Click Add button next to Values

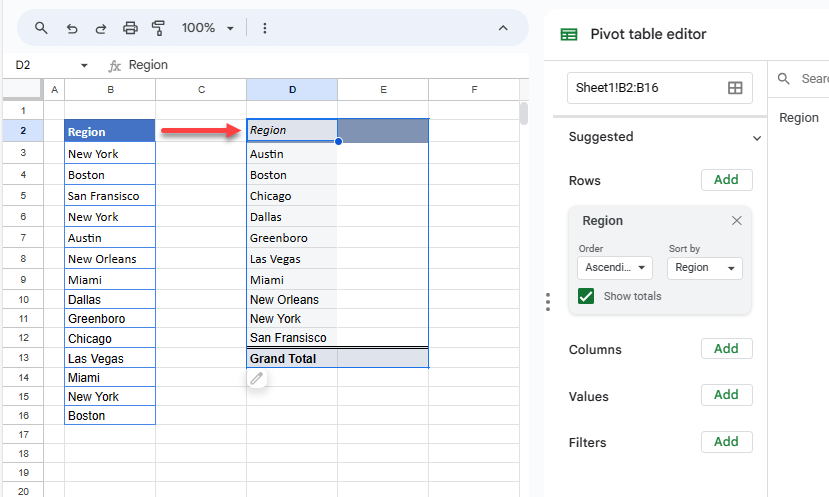[x=726, y=395]
